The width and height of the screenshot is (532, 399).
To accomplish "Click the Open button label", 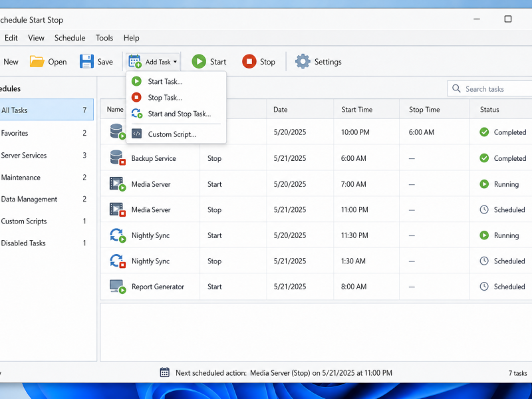I will pos(57,62).
